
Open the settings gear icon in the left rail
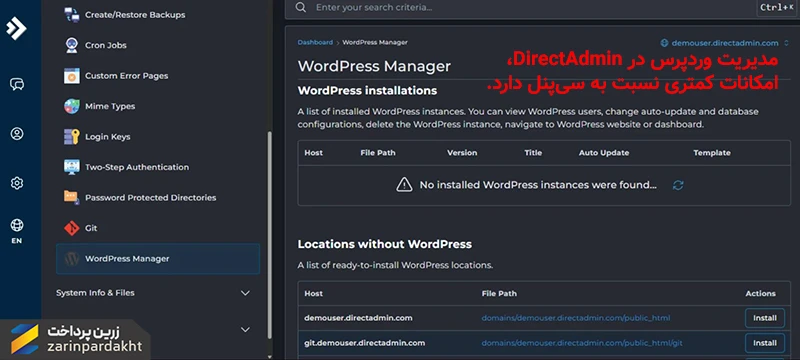[x=17, y=183]
